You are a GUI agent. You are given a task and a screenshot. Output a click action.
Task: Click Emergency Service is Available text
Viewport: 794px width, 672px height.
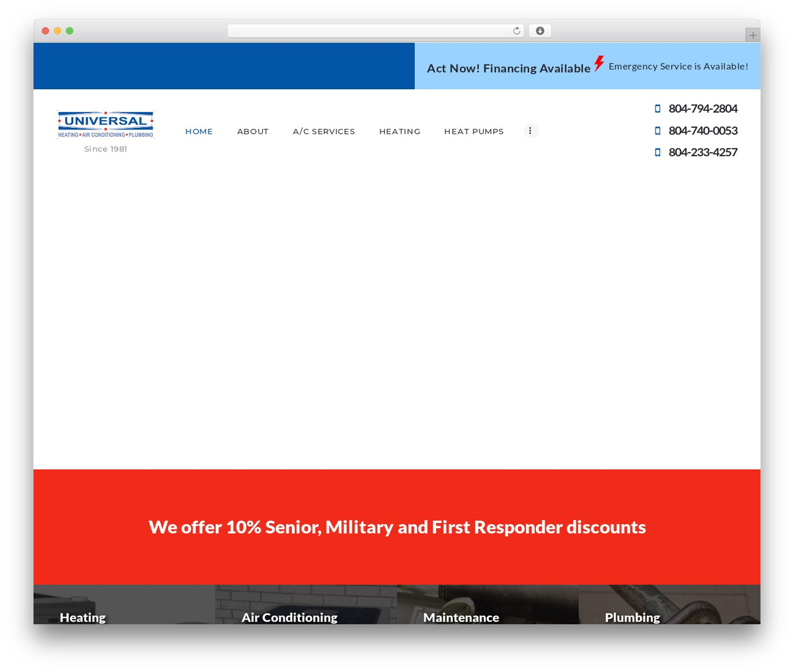pos(679,66)
